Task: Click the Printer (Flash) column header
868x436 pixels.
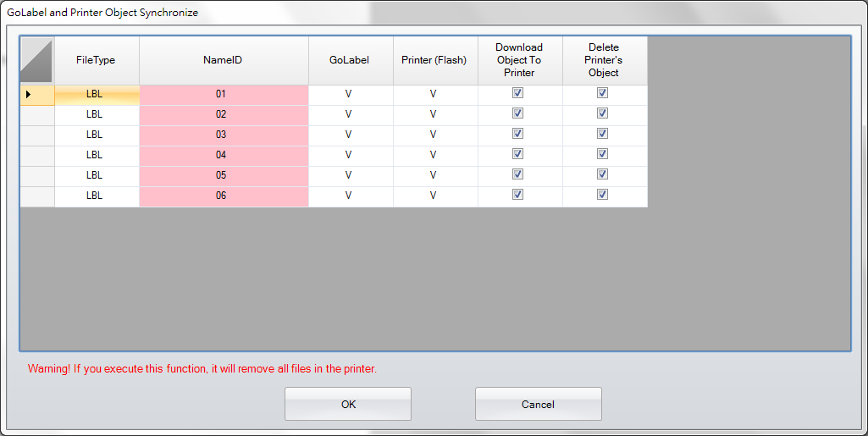Action: [435, 60]
